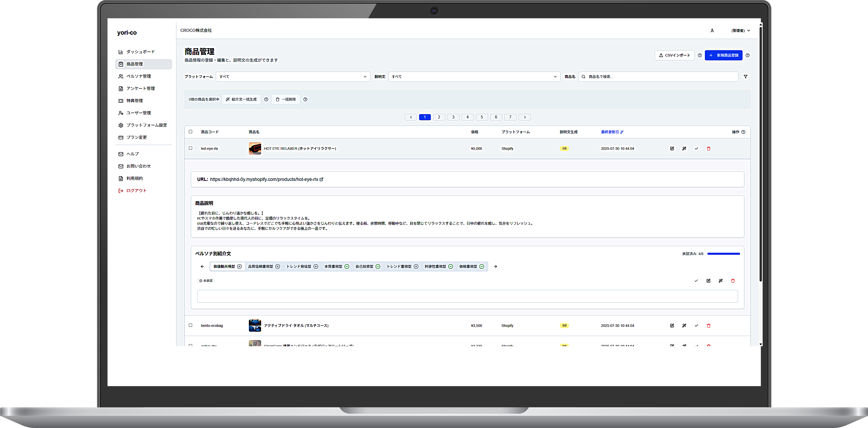Click the 新規商品登録 button
This screenshot has width=868, height=428.
point(723,55)
